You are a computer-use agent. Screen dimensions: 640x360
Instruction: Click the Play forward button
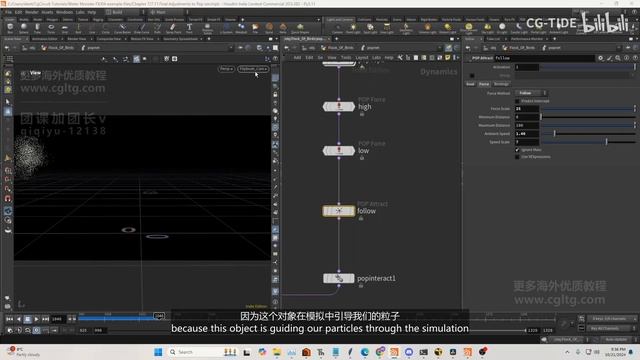pos(36,319)
